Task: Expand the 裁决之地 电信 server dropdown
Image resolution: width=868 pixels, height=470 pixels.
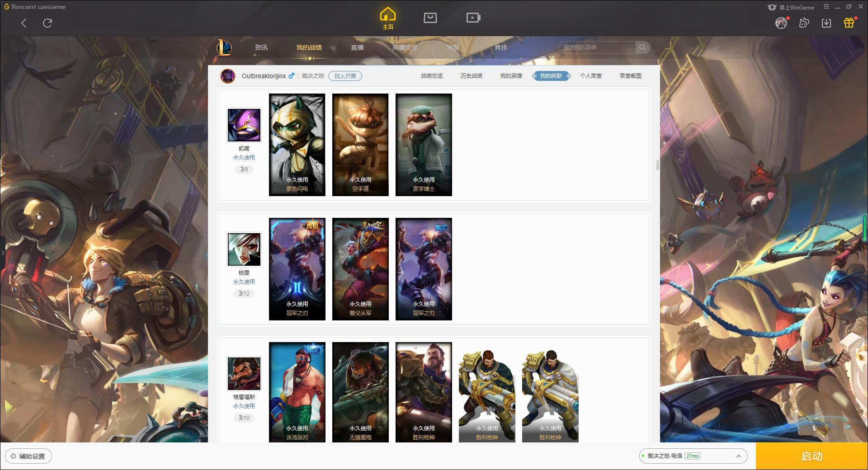Action: 693,456
